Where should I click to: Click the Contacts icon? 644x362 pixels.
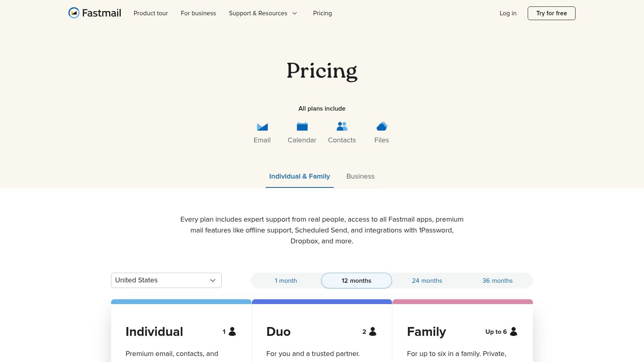point(342,126)
